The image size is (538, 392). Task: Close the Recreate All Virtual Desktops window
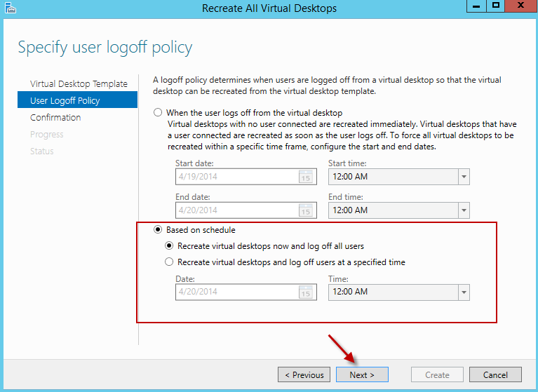[x=520, y=7]
